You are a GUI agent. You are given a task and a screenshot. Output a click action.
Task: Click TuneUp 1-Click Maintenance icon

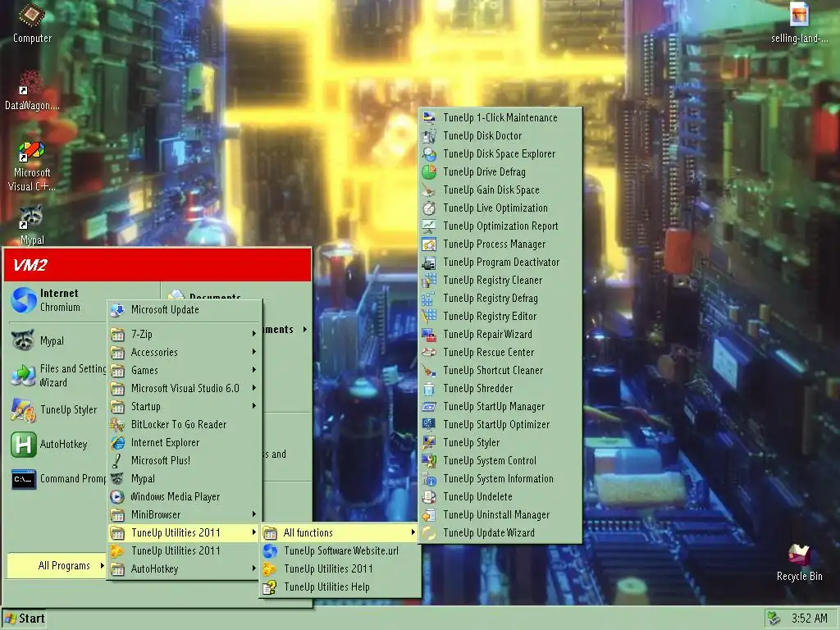(x=429, y=118)
